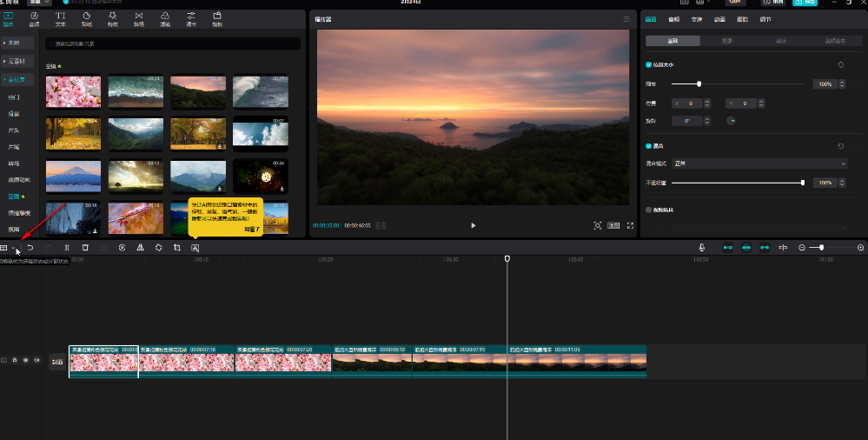The image size is (868, 440).
Task: Uncheck the 混合 blend checkbox
Action: 649,146
